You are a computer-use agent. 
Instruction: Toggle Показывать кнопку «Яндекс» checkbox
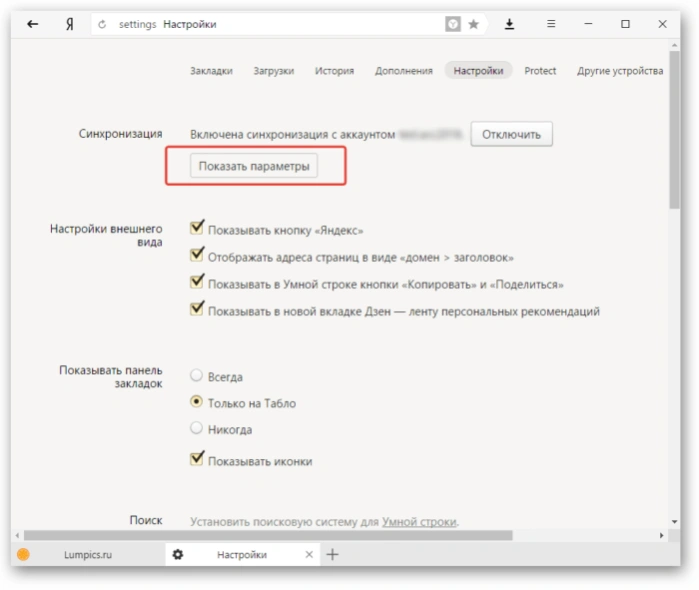[197, 227]
